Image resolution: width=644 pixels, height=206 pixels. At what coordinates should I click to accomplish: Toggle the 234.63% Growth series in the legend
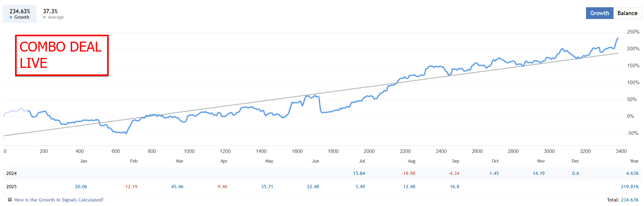[x=20, y=14]
